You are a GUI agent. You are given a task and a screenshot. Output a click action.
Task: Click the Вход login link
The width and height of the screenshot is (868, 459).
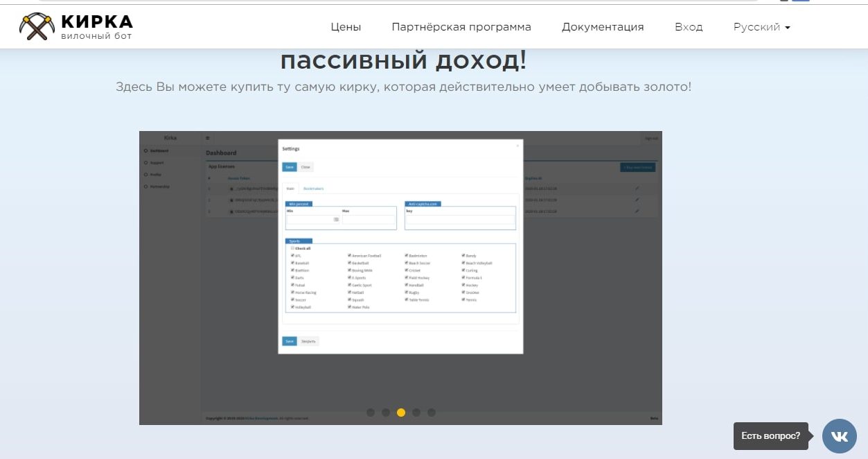[x=689, y=27]
